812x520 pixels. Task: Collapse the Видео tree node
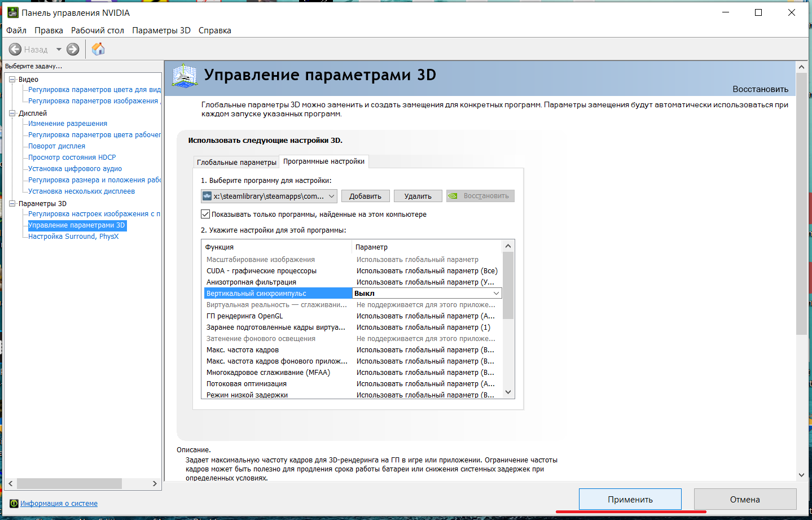[12, 80]
